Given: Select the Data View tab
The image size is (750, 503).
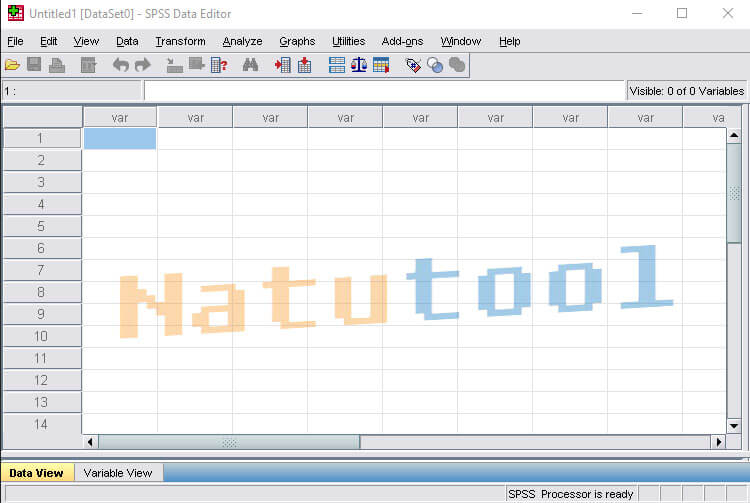Looking at the screenshot, I should tap(36, 473).
